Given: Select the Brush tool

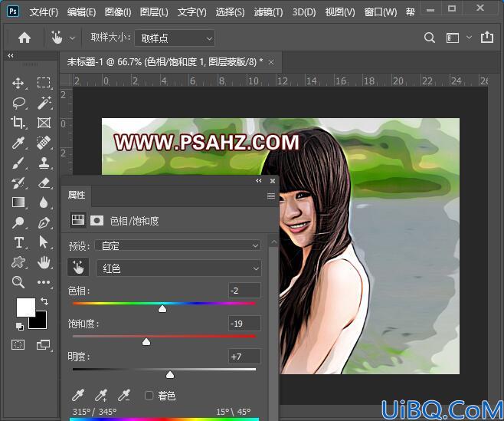Looking at the screenshot, I should tap(18, 163).
